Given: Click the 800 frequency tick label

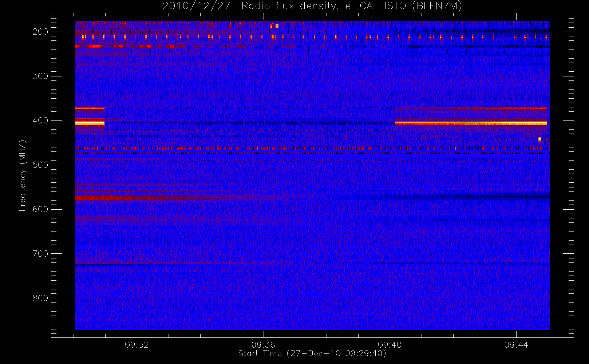Looking at the screenshot, I should [40, 298].
